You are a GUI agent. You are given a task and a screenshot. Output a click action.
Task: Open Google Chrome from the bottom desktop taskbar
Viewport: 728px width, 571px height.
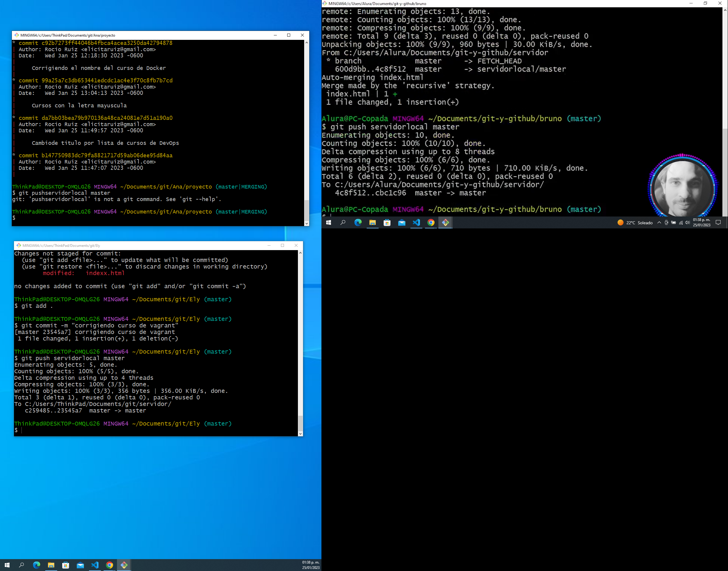[x=110, y=565]
